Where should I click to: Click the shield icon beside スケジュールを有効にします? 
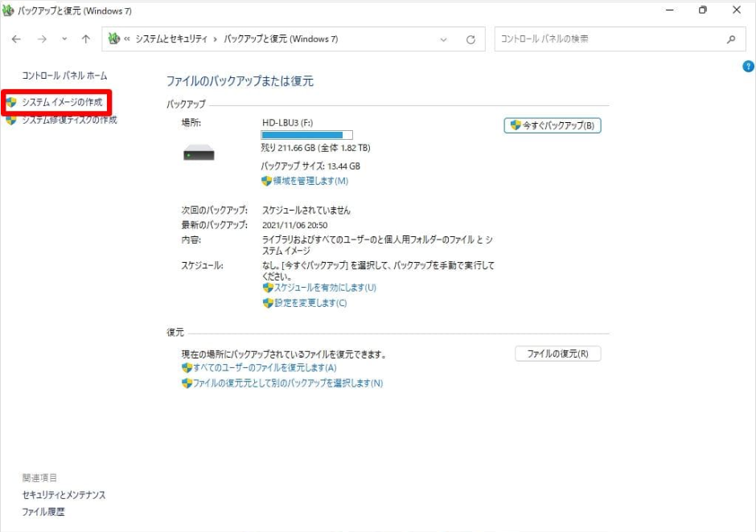pos(268,288)
